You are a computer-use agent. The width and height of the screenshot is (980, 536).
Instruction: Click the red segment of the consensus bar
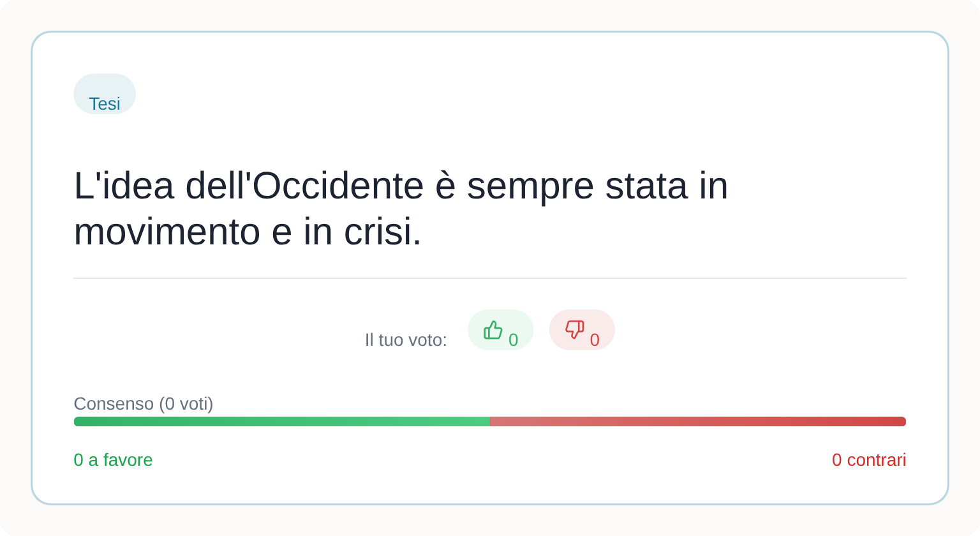(697, 421)
